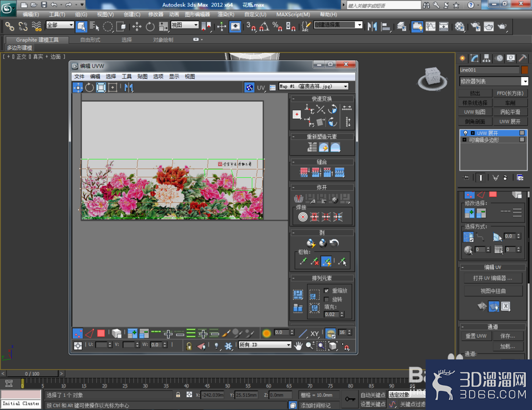Open the Material Editor from main toolbar
The width and height of the screenshot is (532, 410).
coord(460,27)
